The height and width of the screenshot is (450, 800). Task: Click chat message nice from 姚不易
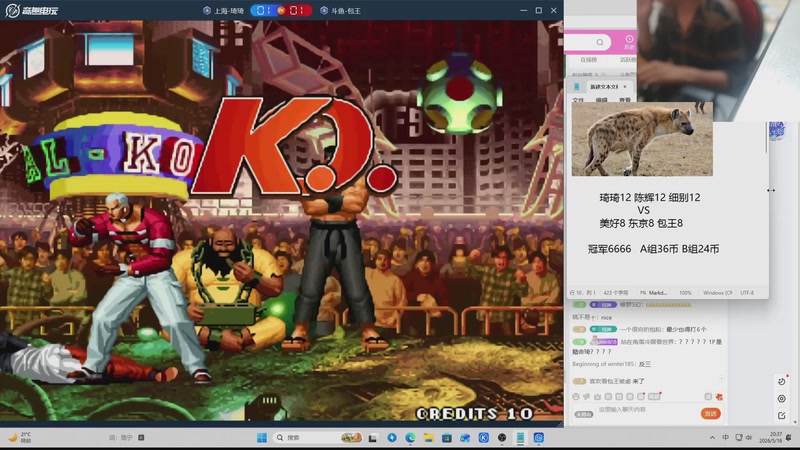[592, 317]
